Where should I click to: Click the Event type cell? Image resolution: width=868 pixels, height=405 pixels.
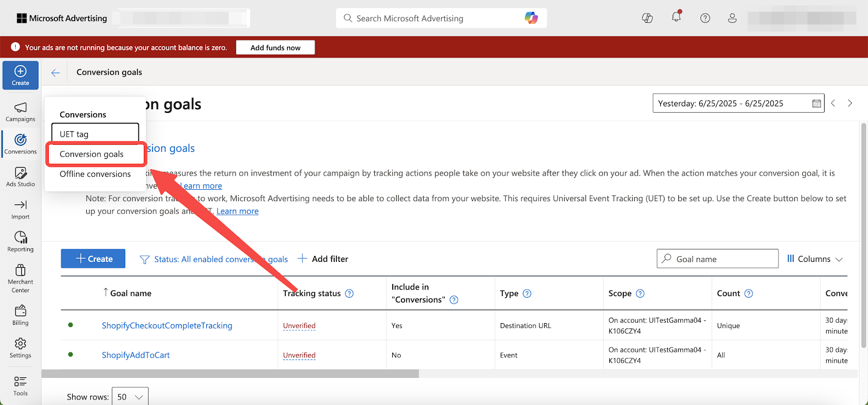pos(509,355)
